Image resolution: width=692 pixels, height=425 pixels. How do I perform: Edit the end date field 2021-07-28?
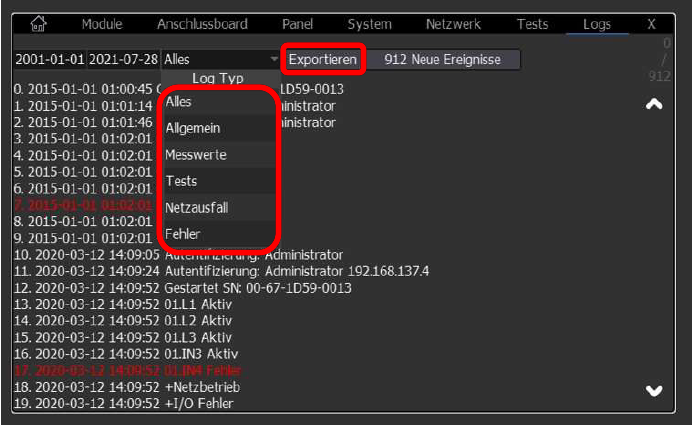(124, 60)
